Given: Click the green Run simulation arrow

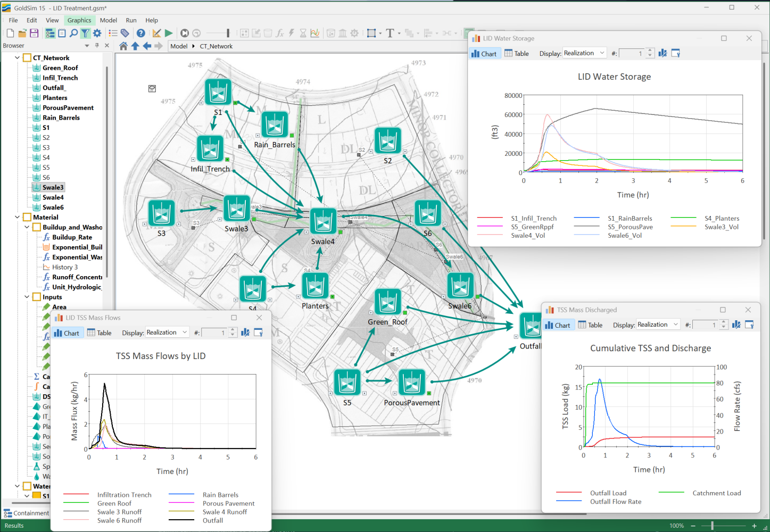Looking at the screenshot, I should [169, 33].
